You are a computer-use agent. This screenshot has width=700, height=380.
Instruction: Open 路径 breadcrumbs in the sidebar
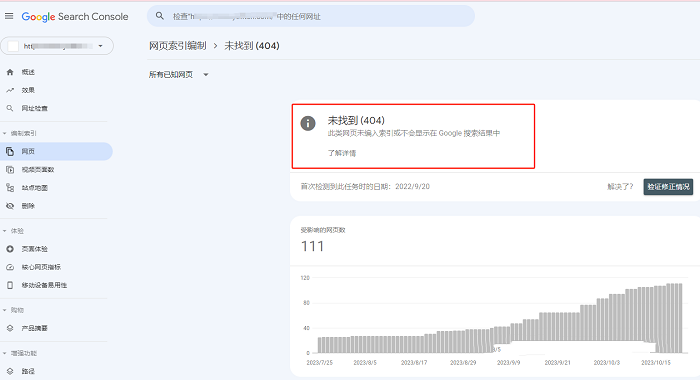click(x=28, y=371)
